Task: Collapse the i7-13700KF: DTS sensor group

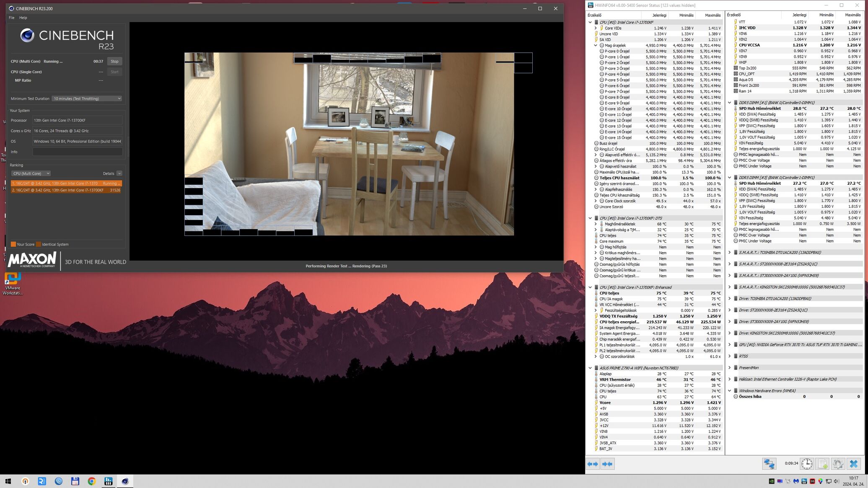Action: coord(590,218)
